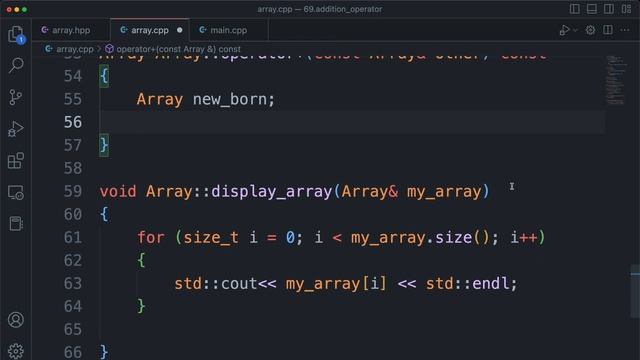
Task: Click the vertical scrollbar thumb
Action: click(635, 291)
